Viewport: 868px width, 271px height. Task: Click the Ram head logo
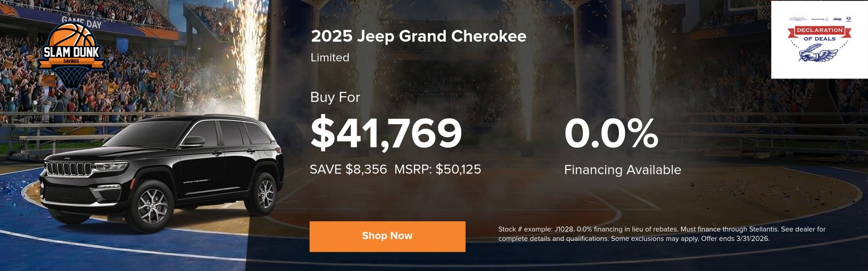pos(848,19)
